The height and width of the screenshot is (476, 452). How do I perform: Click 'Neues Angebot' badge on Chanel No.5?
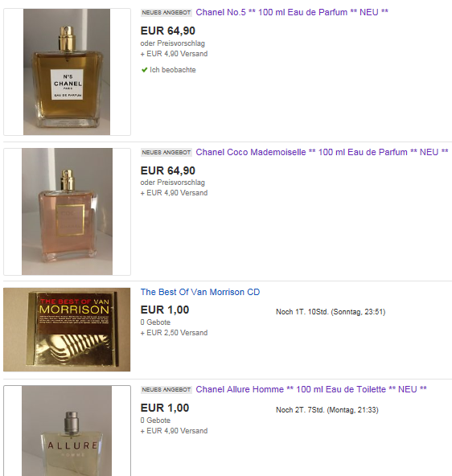166,13
